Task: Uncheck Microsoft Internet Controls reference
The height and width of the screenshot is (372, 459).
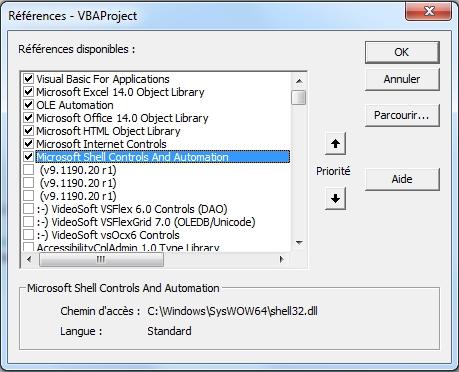Action: tap(28, 144)
